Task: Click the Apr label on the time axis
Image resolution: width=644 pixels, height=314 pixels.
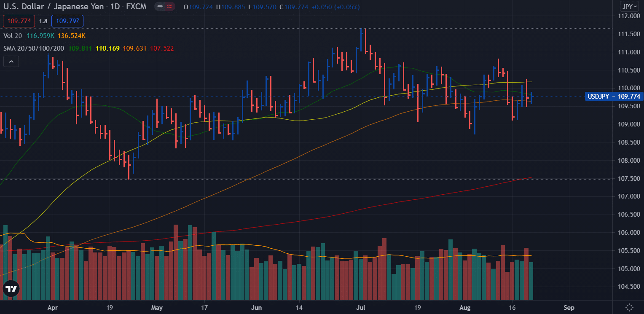Action: pos(52,308)
